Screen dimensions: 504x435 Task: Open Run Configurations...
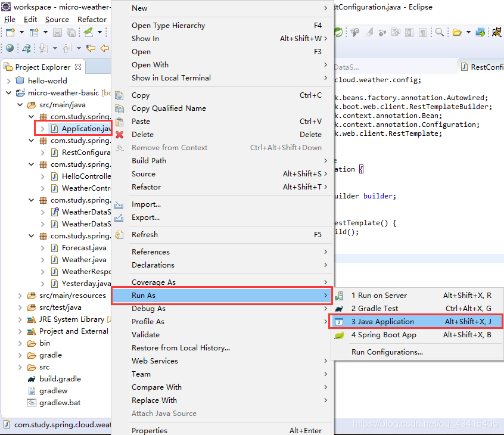[x=417, y=352]
